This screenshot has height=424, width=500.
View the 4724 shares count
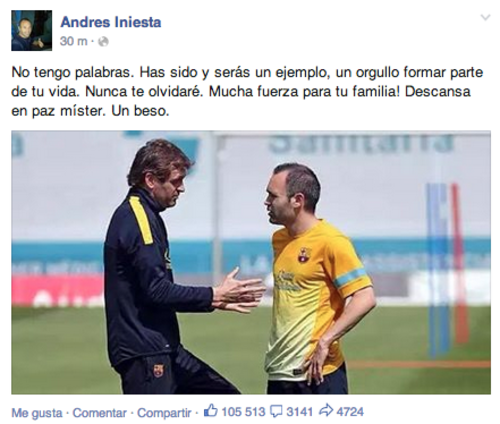(350, 412)
